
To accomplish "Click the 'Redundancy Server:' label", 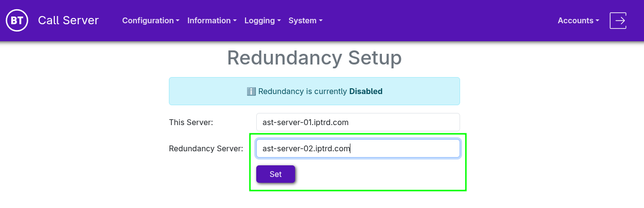I will coord(206,148).
